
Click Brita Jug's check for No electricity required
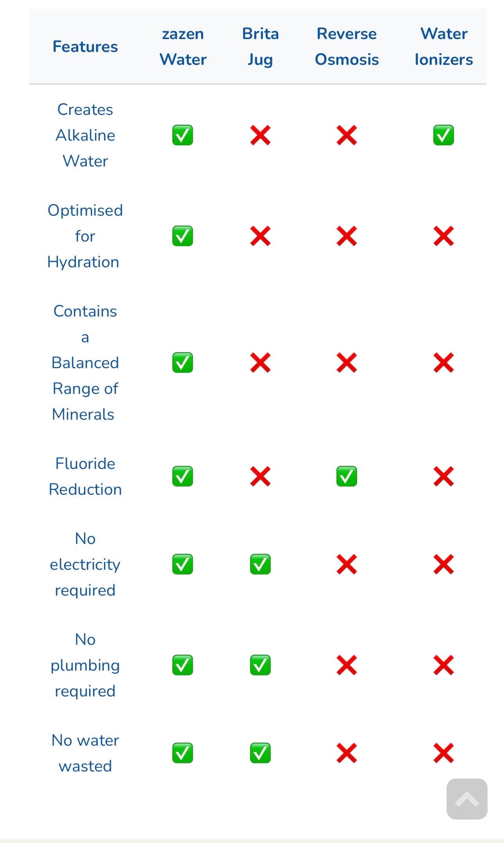pos(260,564)
